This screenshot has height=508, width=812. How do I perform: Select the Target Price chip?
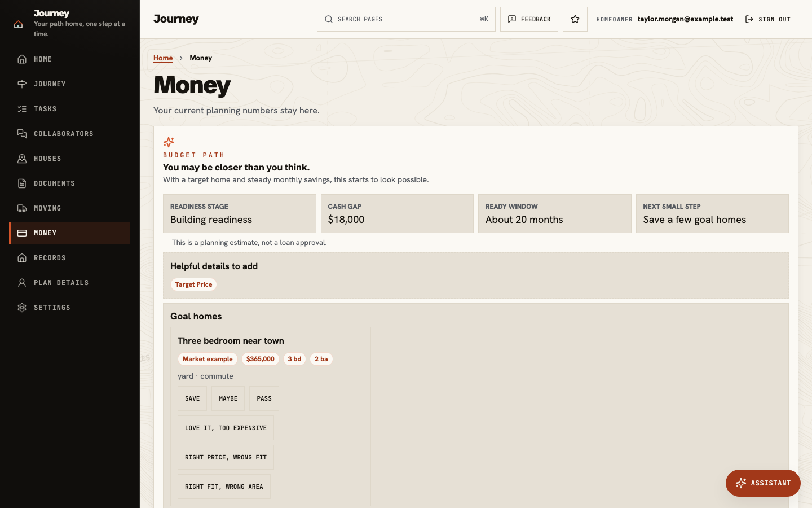(193, 284)
